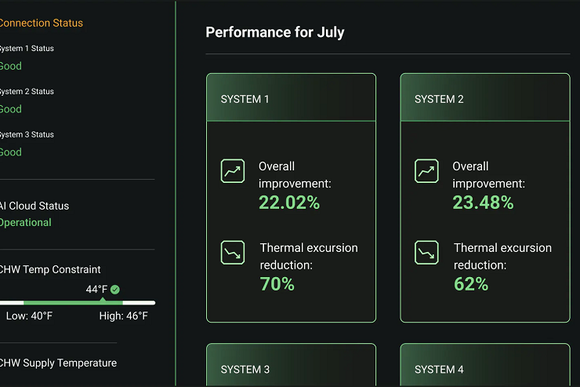Click the CHW Temp Constraint slider marker
The image size is (580, 387).
[x=102, y=299]
